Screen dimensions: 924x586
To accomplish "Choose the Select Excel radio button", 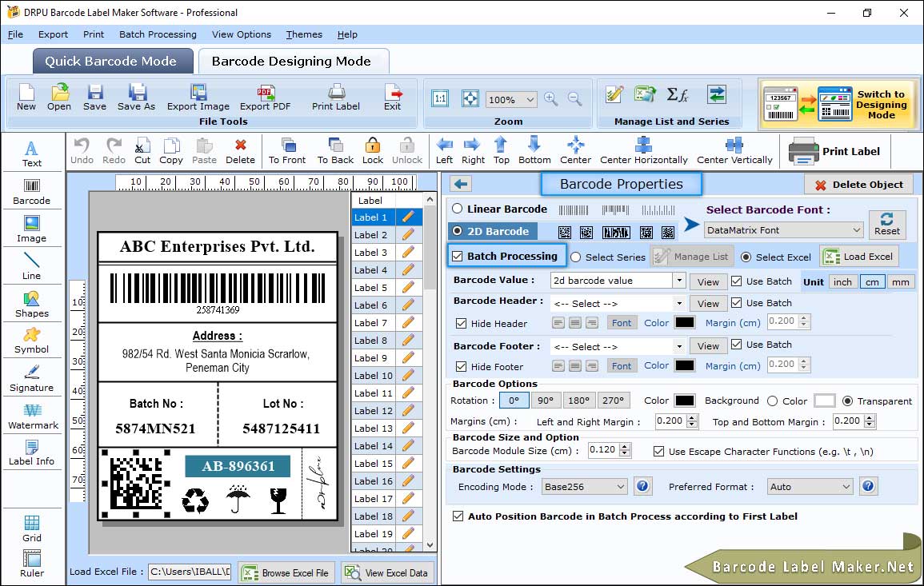I will coord(746,257).
